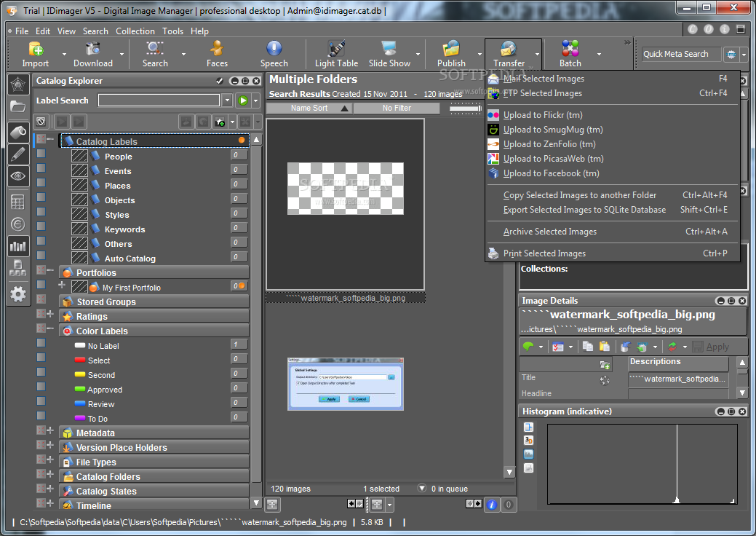Viewport: 756px width, 536px height.
Task: Open the tag label sidebar icon
Action: tap(18, 133)
